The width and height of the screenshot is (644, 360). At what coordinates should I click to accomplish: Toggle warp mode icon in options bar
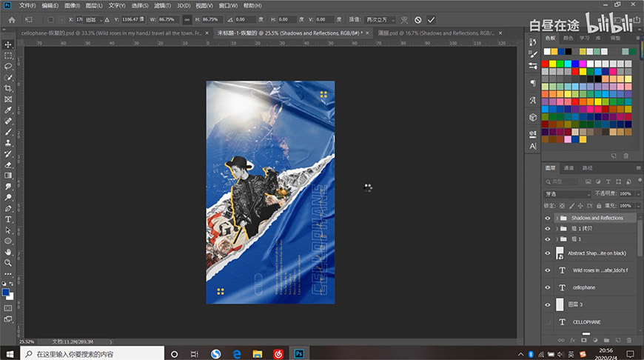tap(405, 20)
